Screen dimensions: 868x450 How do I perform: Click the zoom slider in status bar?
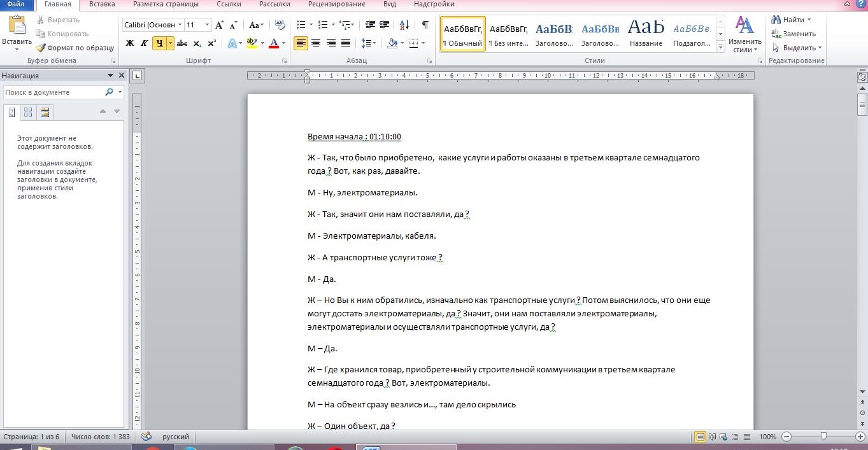823,437
